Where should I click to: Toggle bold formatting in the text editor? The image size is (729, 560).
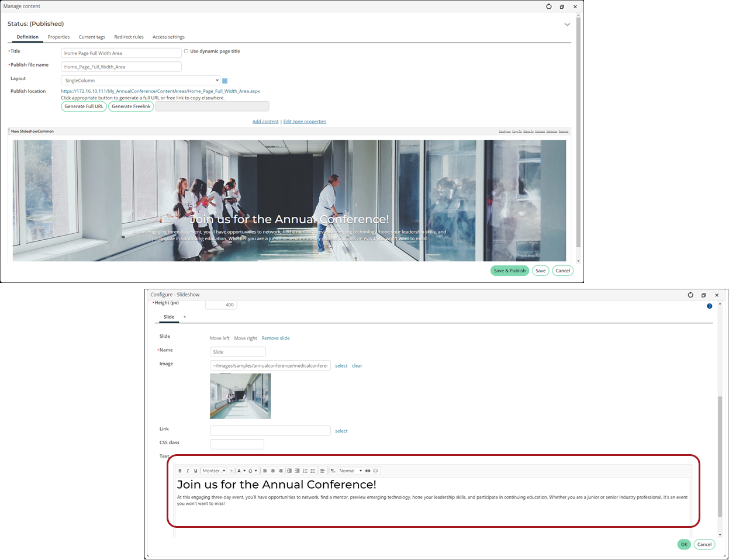pos(179,471)
